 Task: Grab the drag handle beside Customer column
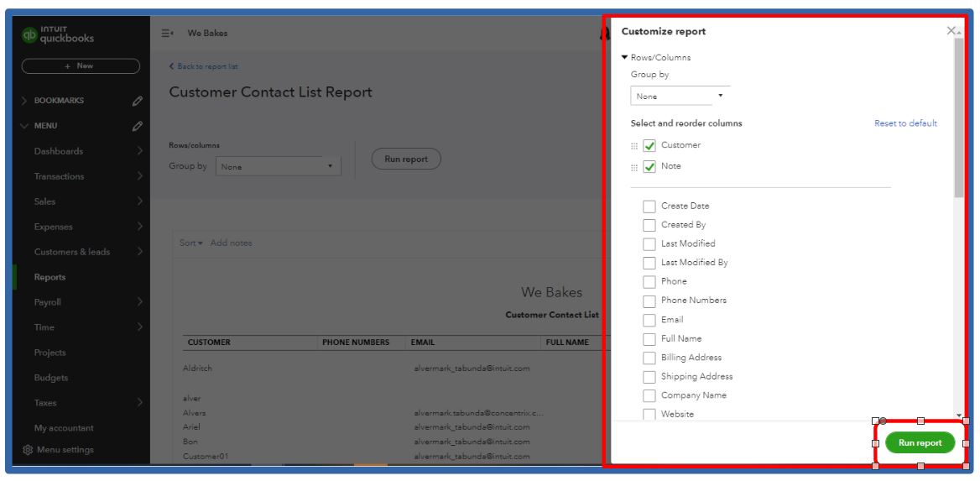634,146
